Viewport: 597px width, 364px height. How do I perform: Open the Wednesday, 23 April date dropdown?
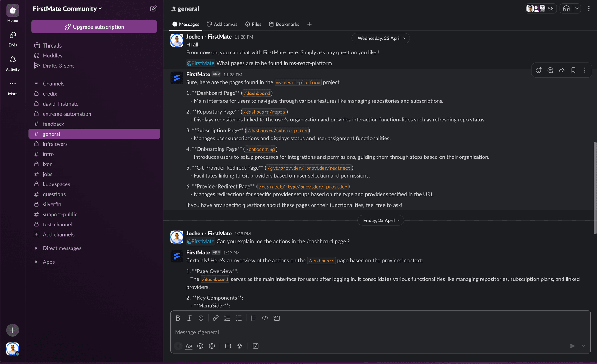(380, 38)
